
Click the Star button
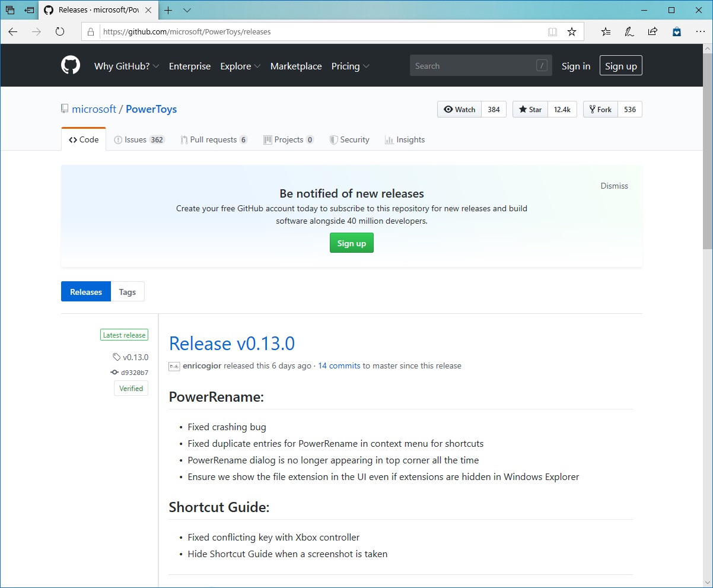(530, 109)
